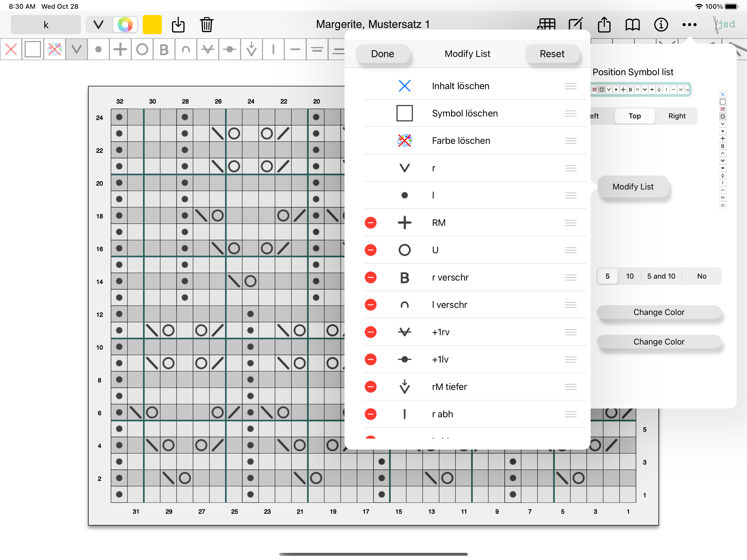747x560 pixels.
Task: Select the single dash symbol in toolbar
Action: (x=295, y=49)
